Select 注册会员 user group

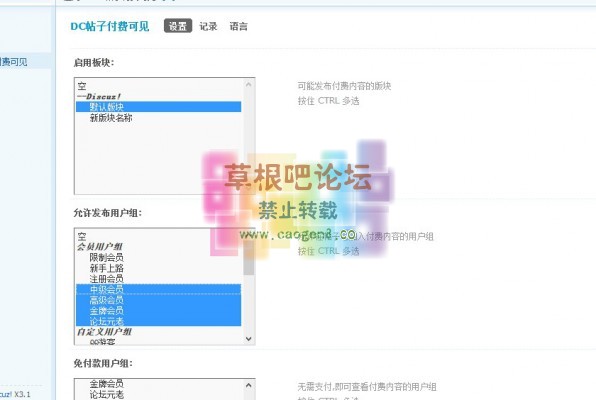click(159, 279)
